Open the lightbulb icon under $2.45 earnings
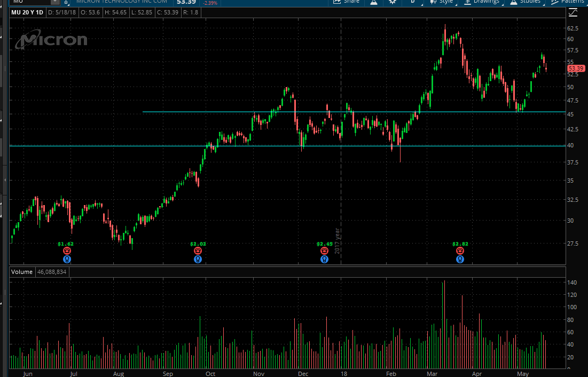This screenshot has height=377, width=588. click(x=324, y=259)
